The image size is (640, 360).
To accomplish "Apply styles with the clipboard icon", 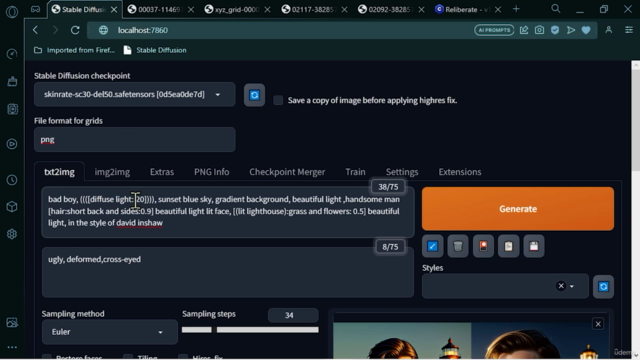I will coord(509,246).
